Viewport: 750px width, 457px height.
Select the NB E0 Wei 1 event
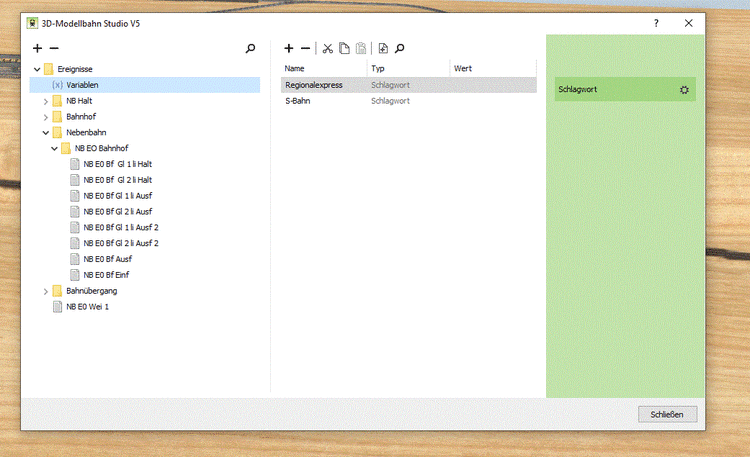click(88, 307)
